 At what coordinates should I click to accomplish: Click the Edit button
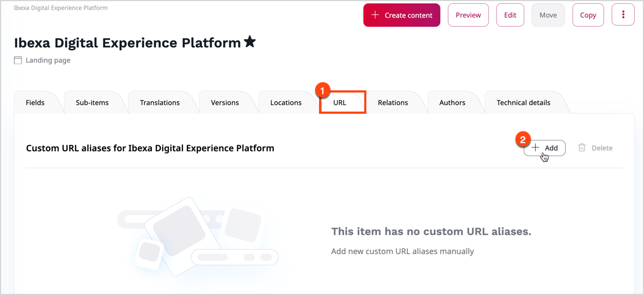(510, 15)
